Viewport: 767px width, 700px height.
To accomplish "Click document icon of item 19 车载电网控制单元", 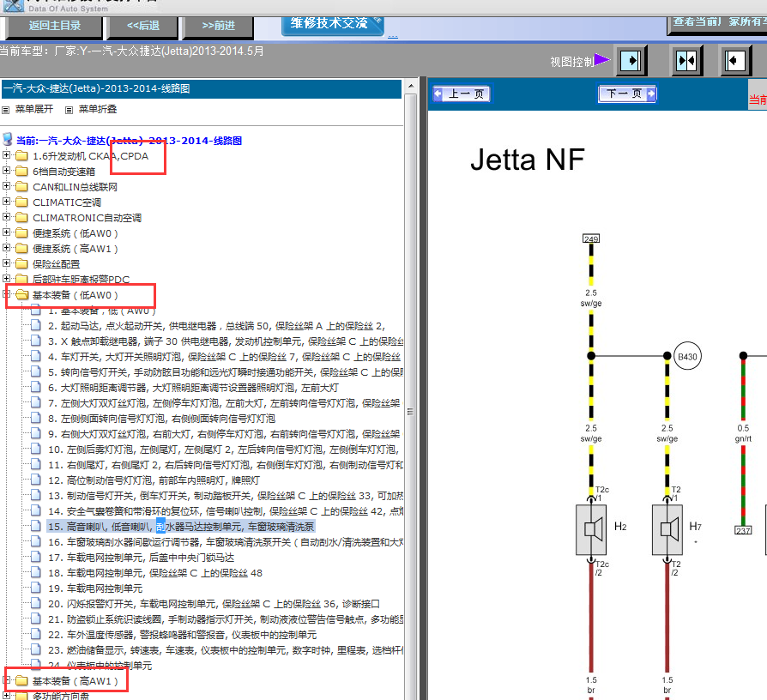I will (x=36, y=588).
